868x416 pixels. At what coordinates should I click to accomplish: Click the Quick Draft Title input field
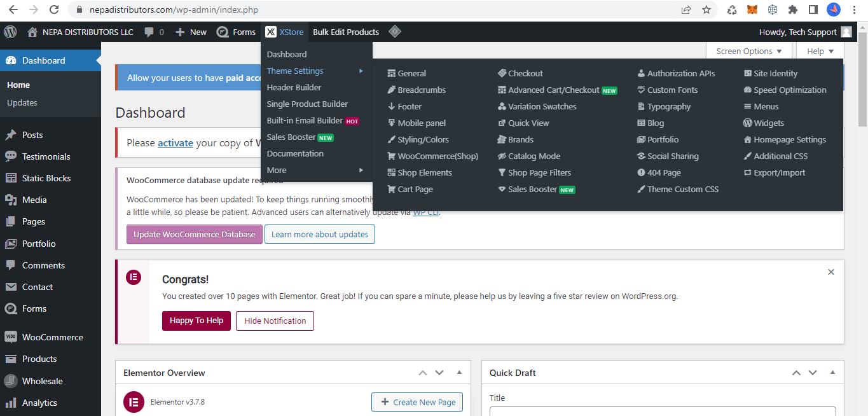(663, 411)
